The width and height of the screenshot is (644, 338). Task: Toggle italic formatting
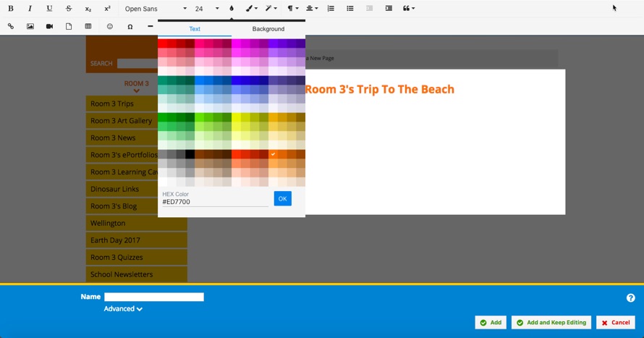click(30, 9)
